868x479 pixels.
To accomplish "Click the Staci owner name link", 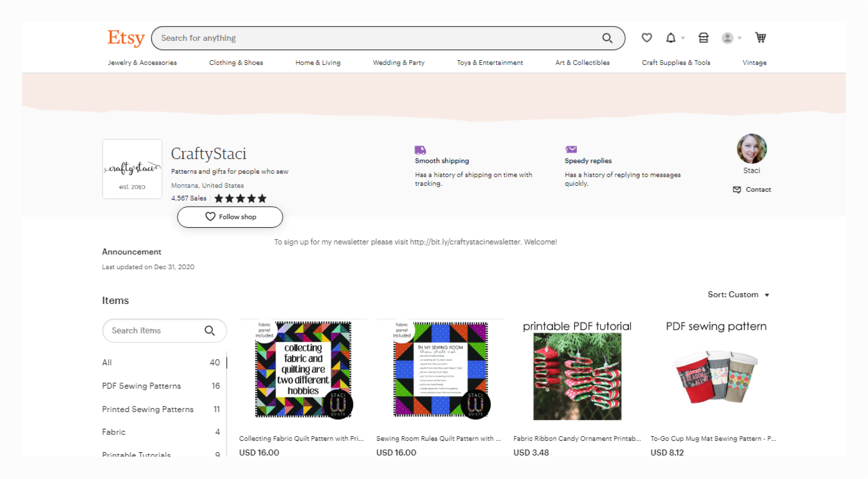I will click(751, 171).
